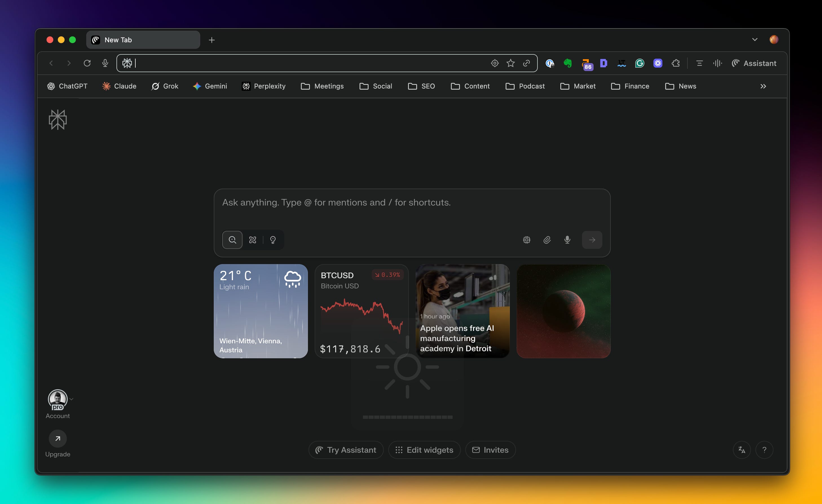Click the Edit widgets button
Image resolution: width=822 pixels, height=504 pixels.
click(x=424, y=450)
